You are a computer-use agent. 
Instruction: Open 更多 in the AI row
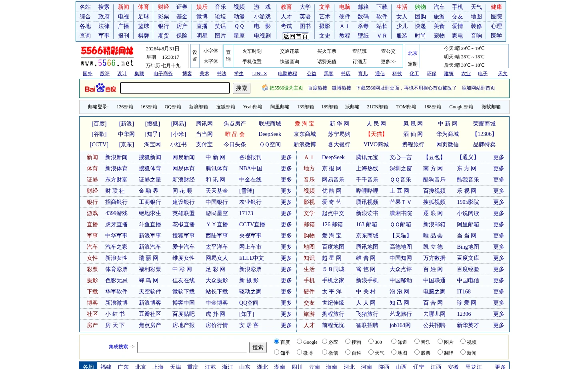pos(498,158)
